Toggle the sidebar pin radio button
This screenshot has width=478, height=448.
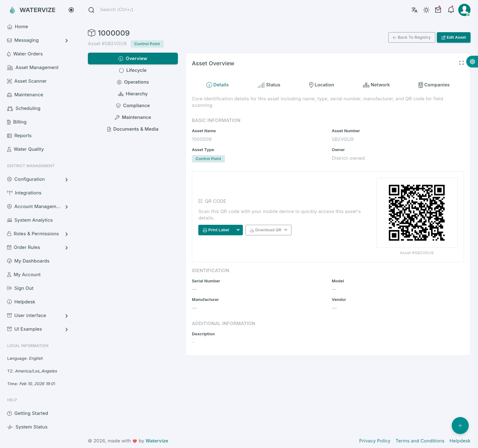tap(71, 10)
